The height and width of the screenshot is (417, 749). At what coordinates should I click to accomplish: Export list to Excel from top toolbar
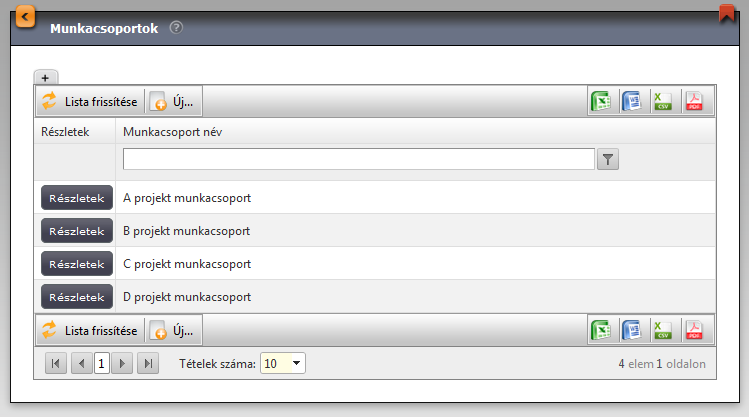click(601, 101)
